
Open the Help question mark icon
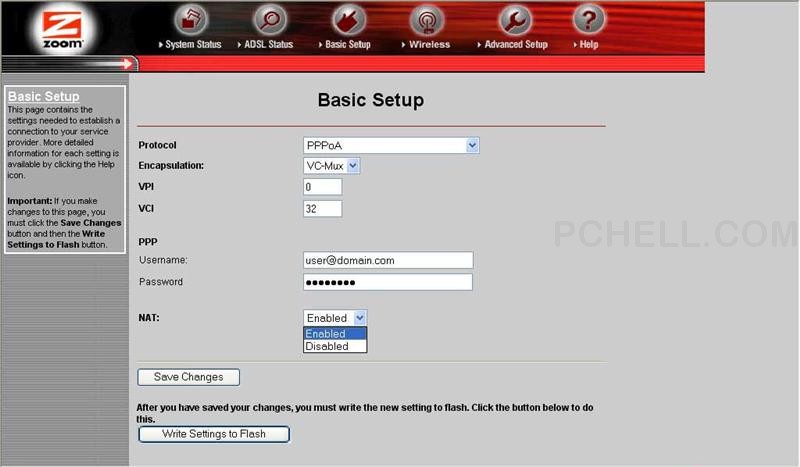coord(589,19)
